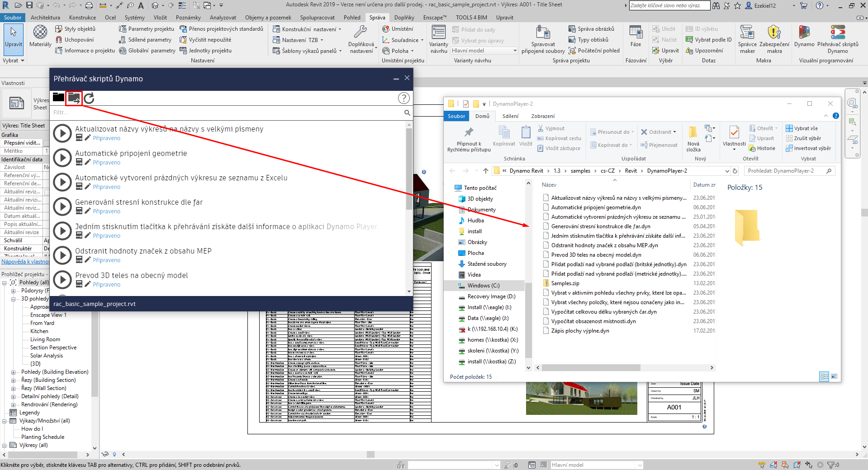Screen dimensions: 868x470
Task: Click Informace o projektu button
Action: click(85, 51)
